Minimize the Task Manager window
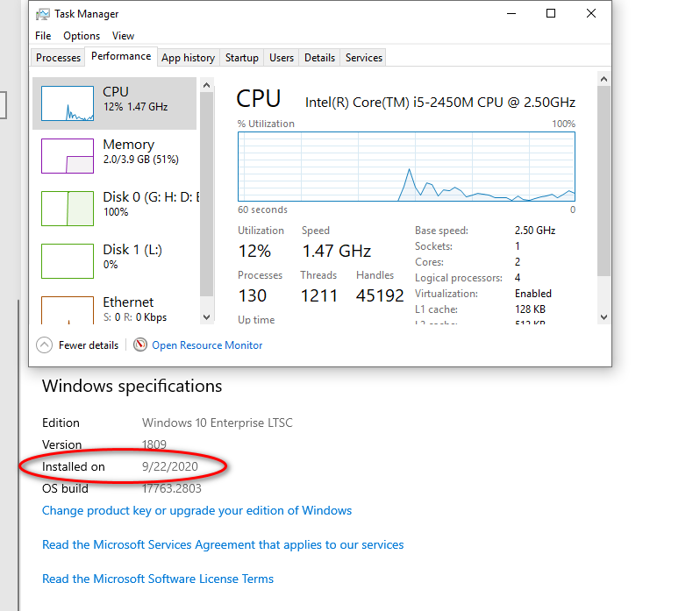 pyautogui.click(x=511, y=14)
